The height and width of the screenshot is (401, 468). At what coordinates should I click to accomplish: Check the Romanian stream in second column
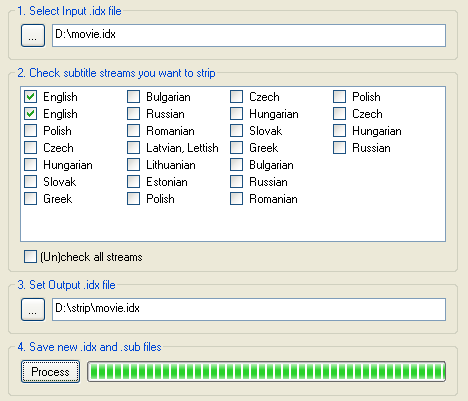click(134, 131)
